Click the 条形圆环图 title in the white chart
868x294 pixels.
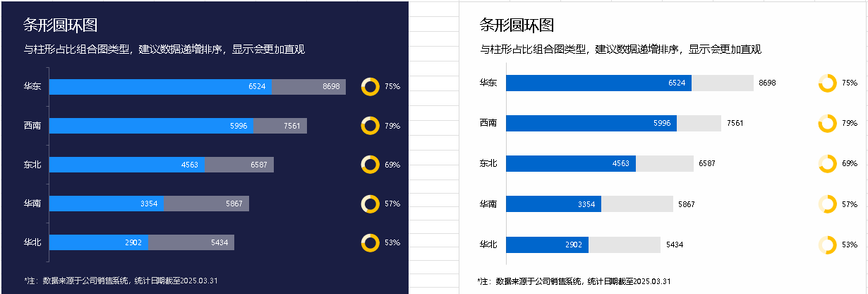coord(517,25)
